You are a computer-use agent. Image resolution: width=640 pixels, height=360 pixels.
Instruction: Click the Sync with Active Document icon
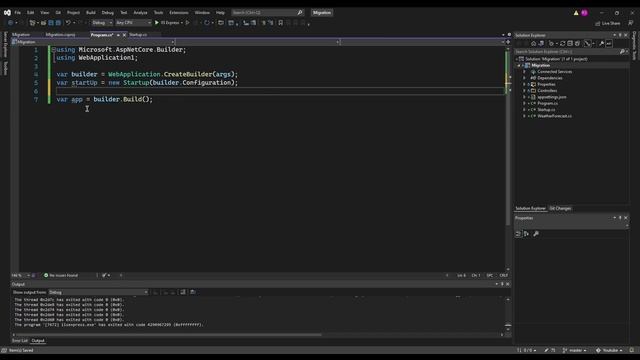(541, 43)
